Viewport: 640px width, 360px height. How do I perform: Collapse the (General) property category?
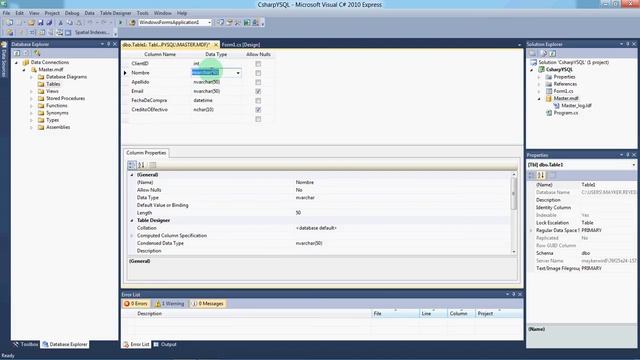[x=132, y=175]
